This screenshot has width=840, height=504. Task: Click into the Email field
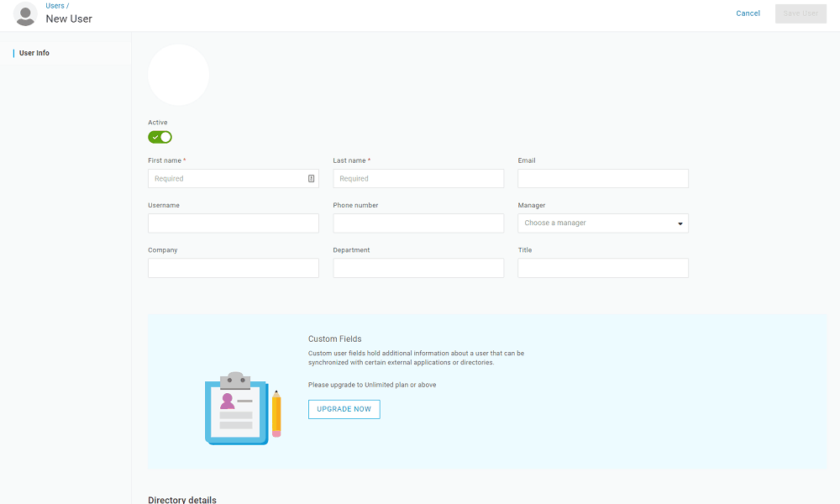pyautogui.click(x=602, y=178)
